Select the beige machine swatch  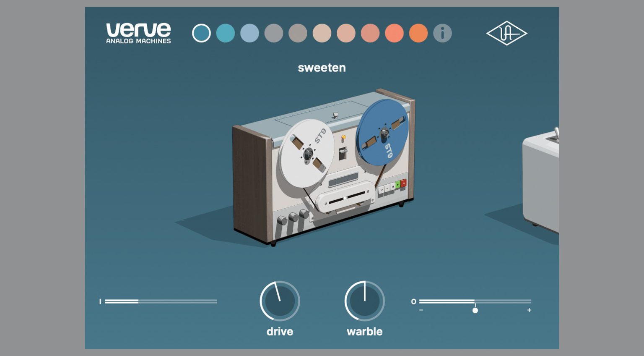322,33
